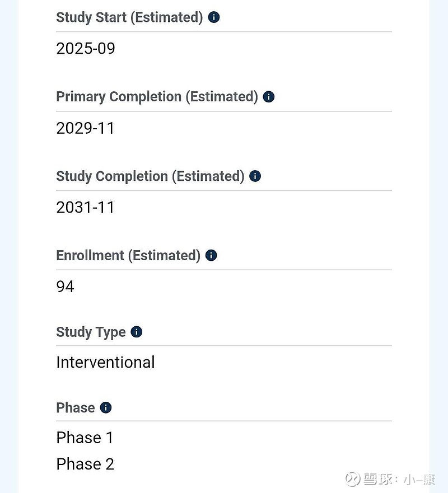Image resolution: width=448 pixels, height=493 pixels.
Task: Click the enrollment number 94
Action: point(65,287)
